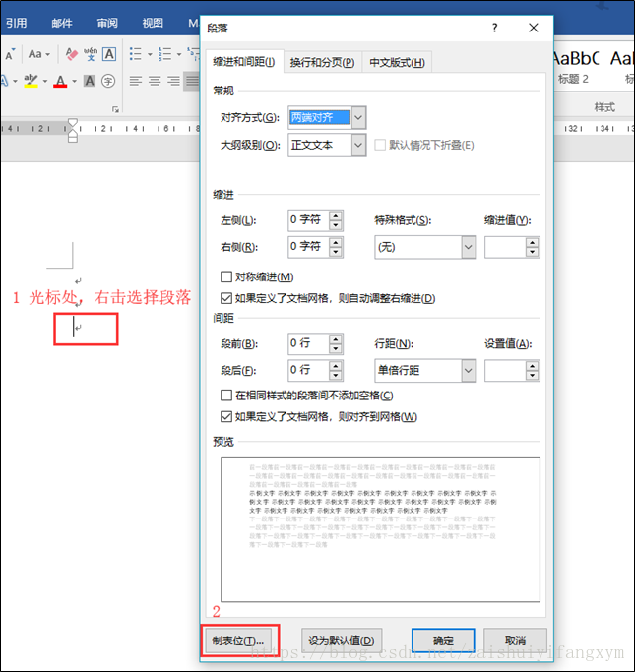Toggle the 默认情况下折叠 checkbox
The width and height of the screenshot is (635, 672).
point(380,145)
